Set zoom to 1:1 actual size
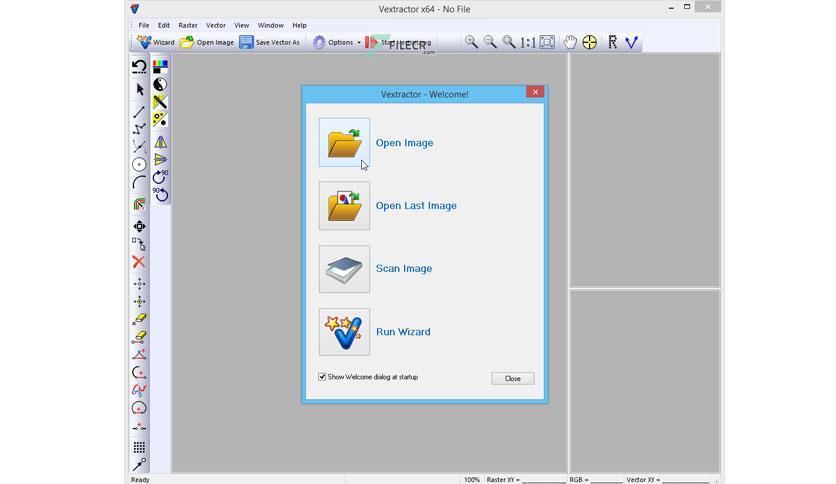This screenshot has height=484, width=836. (x=528, y=42)
